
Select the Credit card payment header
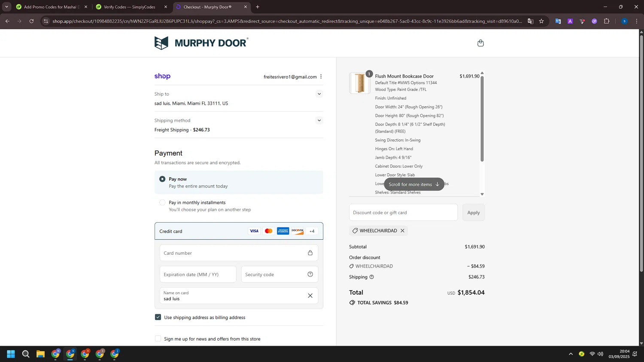click(x=239, y=231)
